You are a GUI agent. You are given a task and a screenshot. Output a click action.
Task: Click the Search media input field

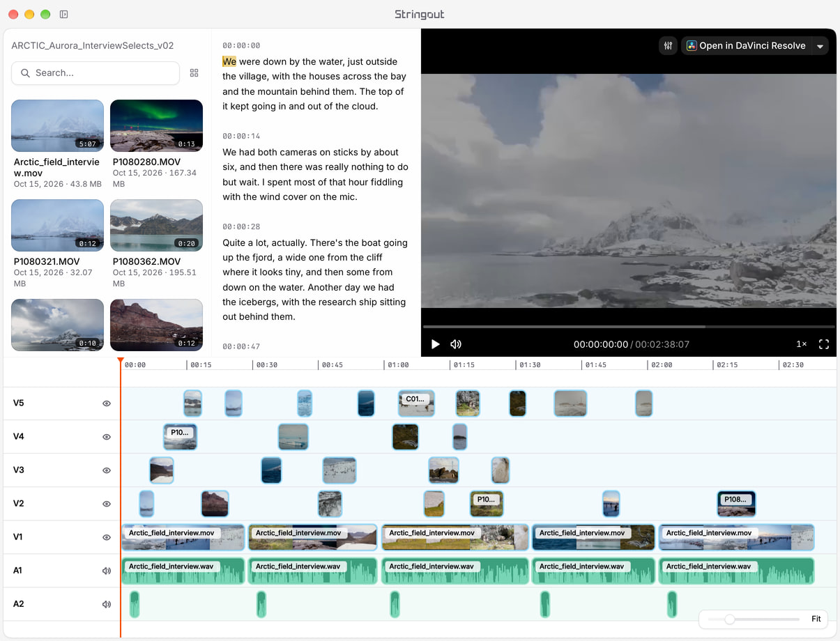pyautogui.click(x=96, y=73)
